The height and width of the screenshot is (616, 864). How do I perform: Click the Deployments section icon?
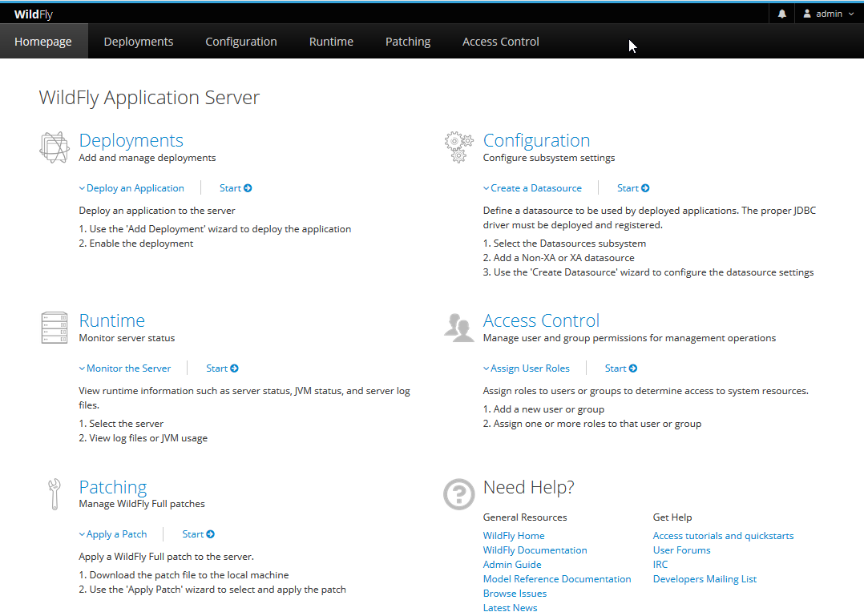click(54, 148)
